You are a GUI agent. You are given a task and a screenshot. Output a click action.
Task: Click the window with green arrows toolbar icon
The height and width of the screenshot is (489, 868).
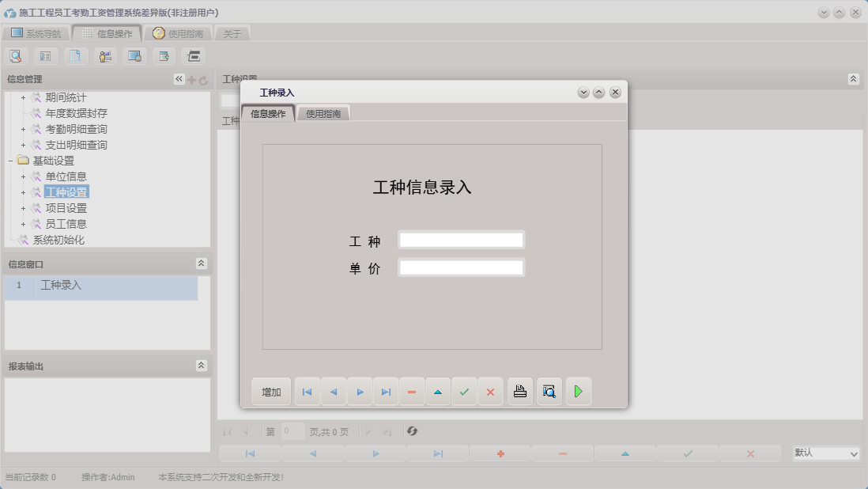(x=164, y=56)
